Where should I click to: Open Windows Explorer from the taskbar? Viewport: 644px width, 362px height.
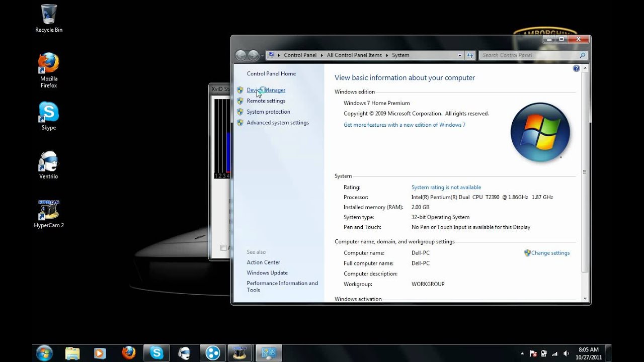(x=72, y=353)
